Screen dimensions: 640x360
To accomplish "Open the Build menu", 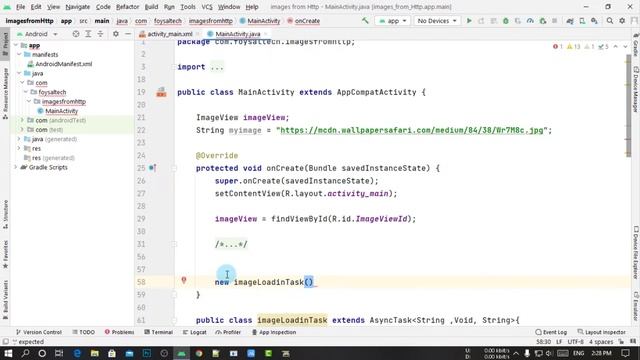I will tap(151, 7).
